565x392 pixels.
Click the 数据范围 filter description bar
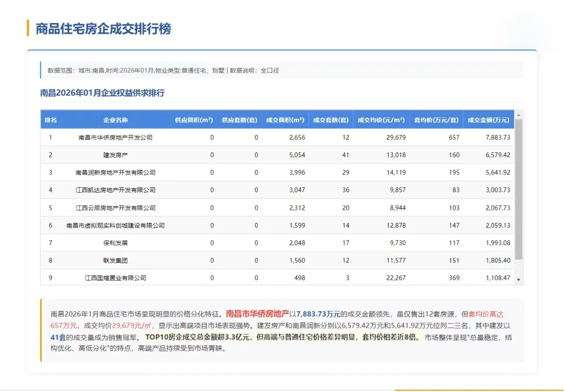281,70
